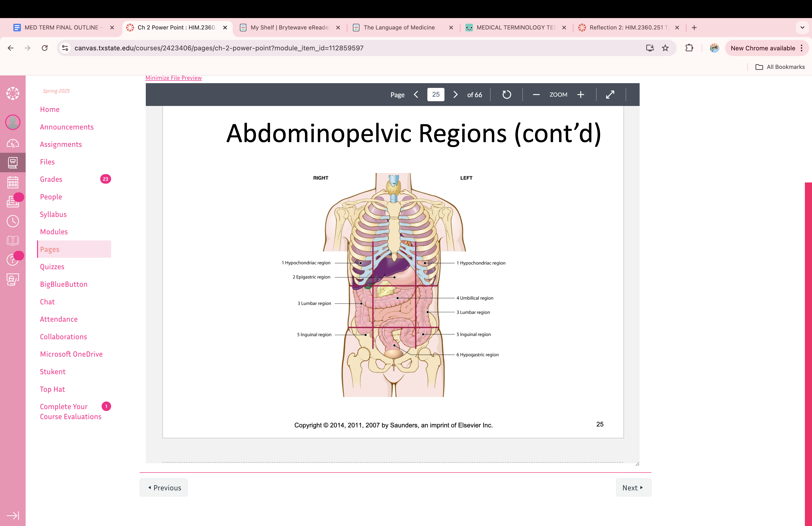The width and height of the screenshot is (812, 526).
Task: Close Ch 2 Power Point tab
Action: [225, 28]
